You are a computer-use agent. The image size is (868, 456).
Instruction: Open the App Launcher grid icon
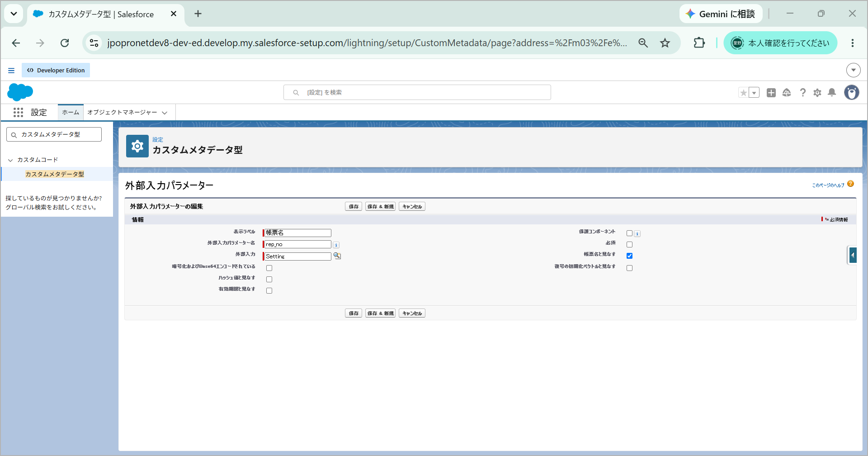pos(18,112)
